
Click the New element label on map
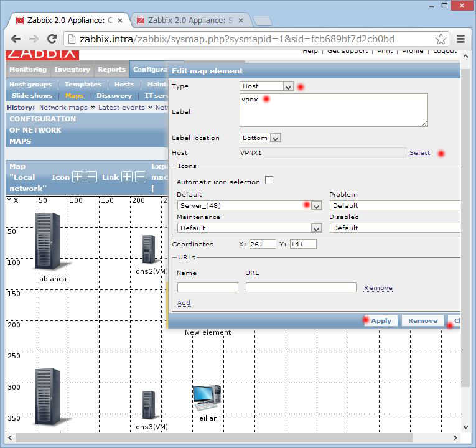coord(208,332)
